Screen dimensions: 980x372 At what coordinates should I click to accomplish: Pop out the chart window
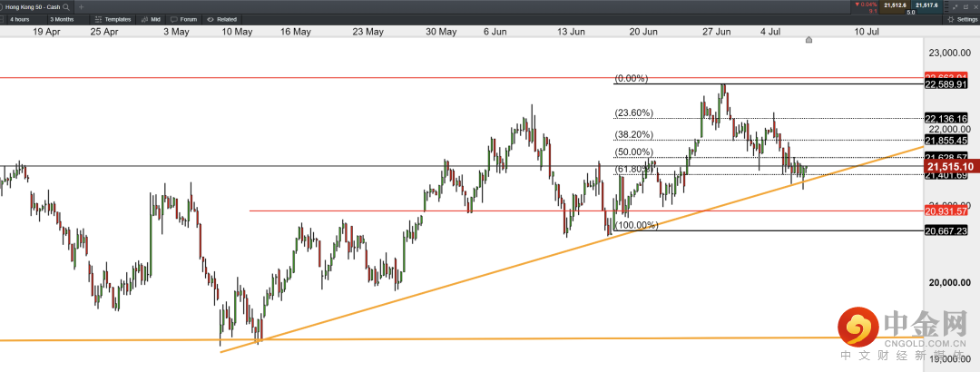[x=965, y=6]
